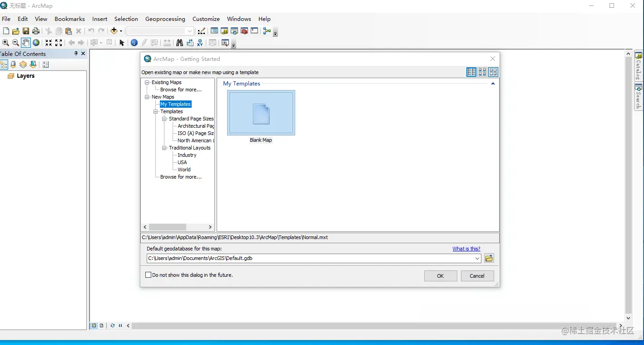
Task: Open the Selection menu
Action: coord(126,19)
